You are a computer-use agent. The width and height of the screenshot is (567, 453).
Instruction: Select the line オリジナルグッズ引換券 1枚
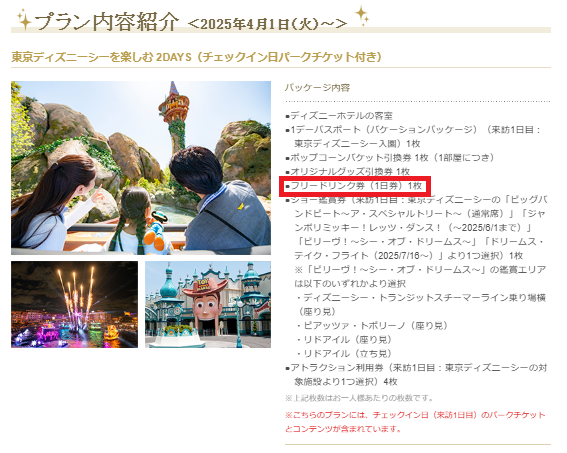click(x=348, y=171)
